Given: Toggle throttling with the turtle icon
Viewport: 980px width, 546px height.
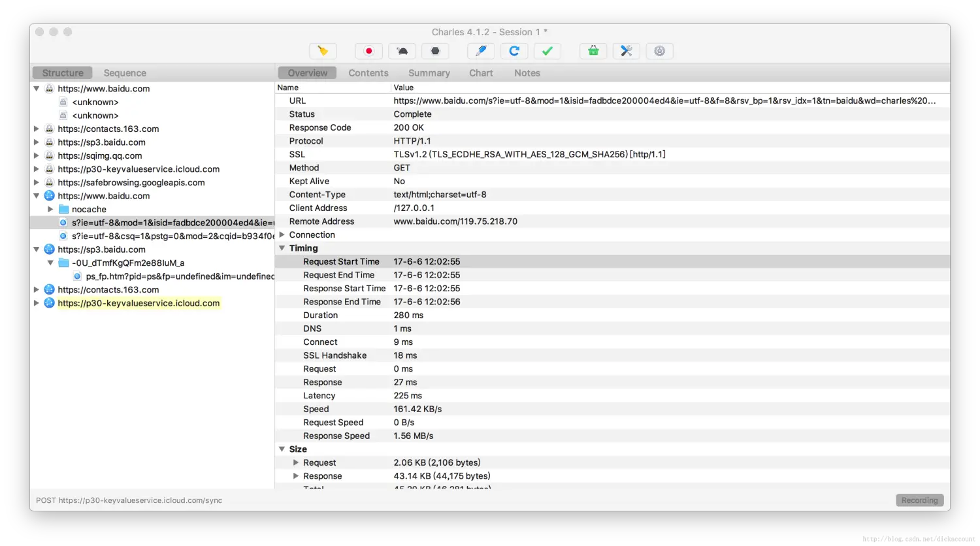Looking at the screenshot, I should (x=402, y=51).
